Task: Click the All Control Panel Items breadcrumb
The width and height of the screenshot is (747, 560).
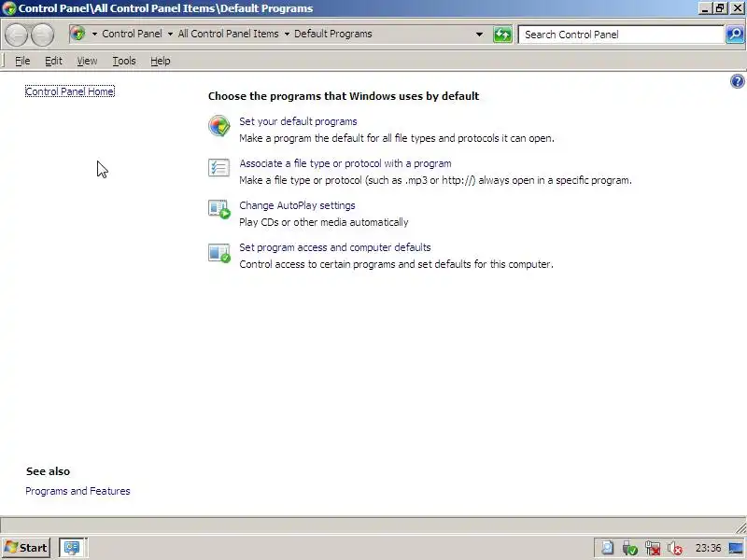Action: [x=228, y=34]
